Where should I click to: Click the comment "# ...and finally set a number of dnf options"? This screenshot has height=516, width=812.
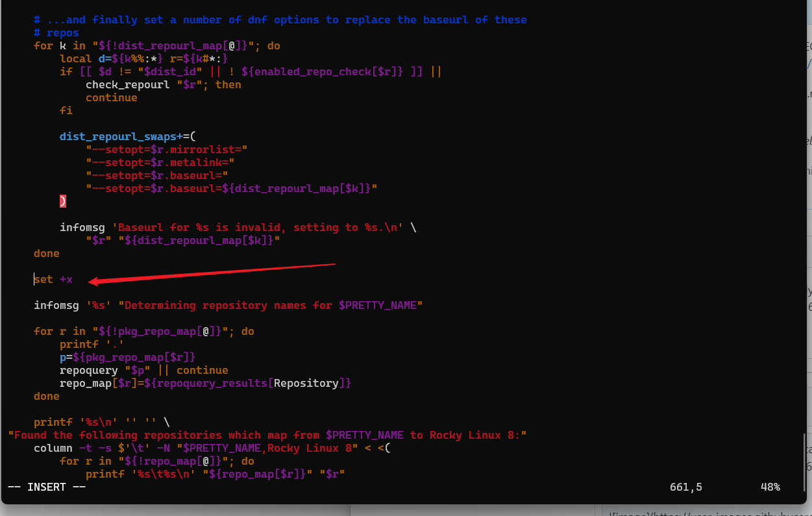click(195, 19)
